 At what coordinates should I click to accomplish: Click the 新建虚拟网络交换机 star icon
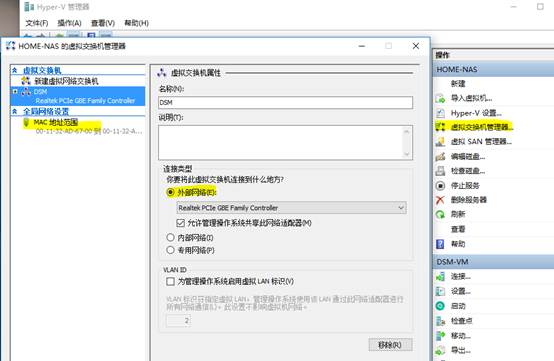pos(26,81)
